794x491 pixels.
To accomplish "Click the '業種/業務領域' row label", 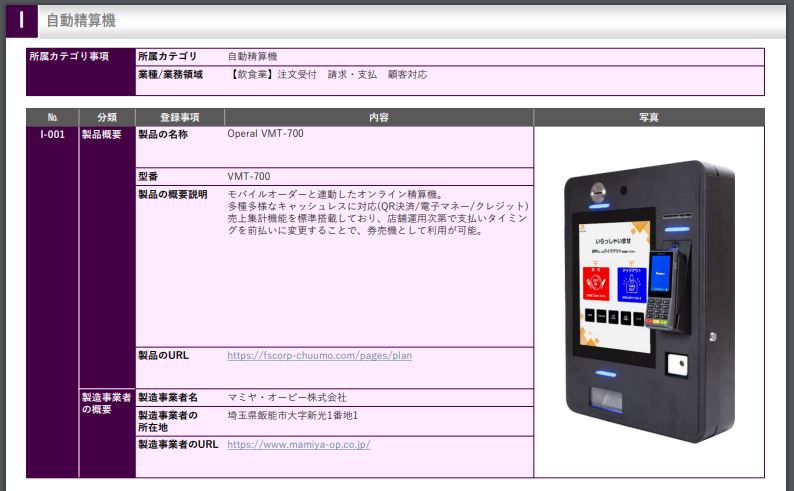I will (x=170, y=74).
